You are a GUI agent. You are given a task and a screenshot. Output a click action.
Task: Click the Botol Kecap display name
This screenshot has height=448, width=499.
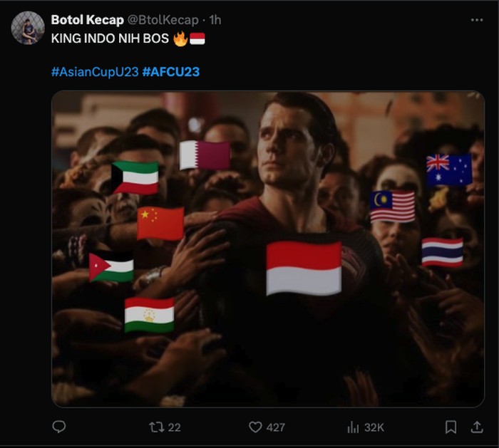pos(87,20)
